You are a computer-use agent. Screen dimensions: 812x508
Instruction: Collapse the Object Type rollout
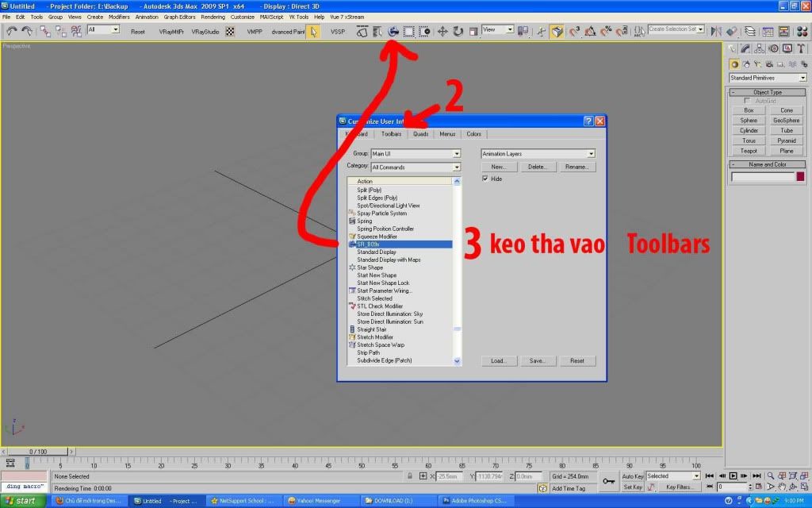point(768,92)
